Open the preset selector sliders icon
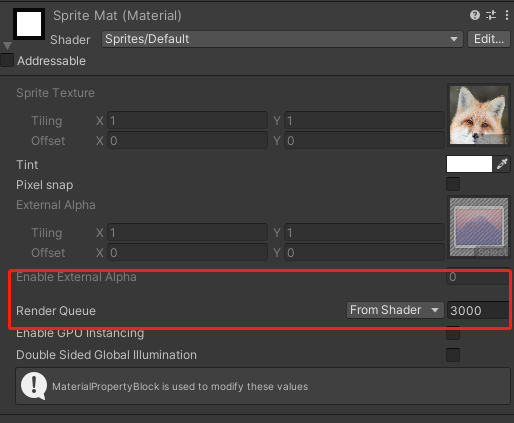This screenshot has width=514, height=423. click(491, 15)
